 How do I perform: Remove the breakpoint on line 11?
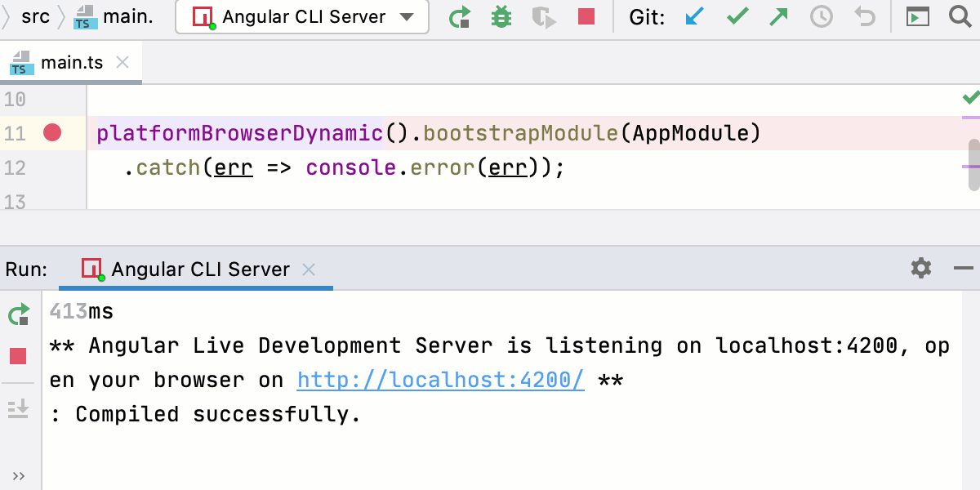point(52,132)
